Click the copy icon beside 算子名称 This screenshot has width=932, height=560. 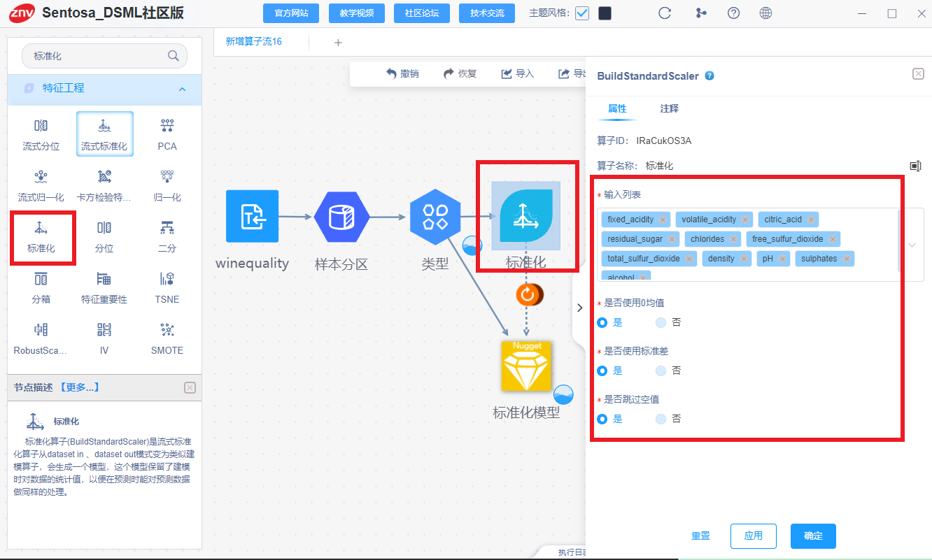pos(915,166)
